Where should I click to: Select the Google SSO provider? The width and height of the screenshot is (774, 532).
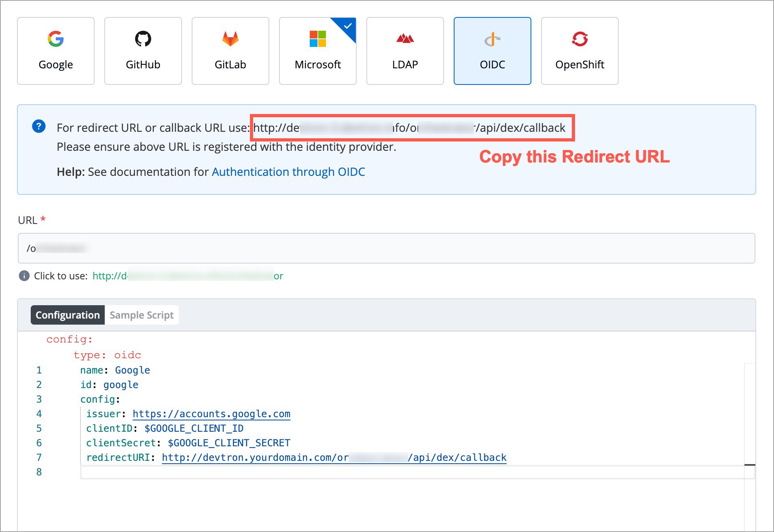(x=55, y=51)
